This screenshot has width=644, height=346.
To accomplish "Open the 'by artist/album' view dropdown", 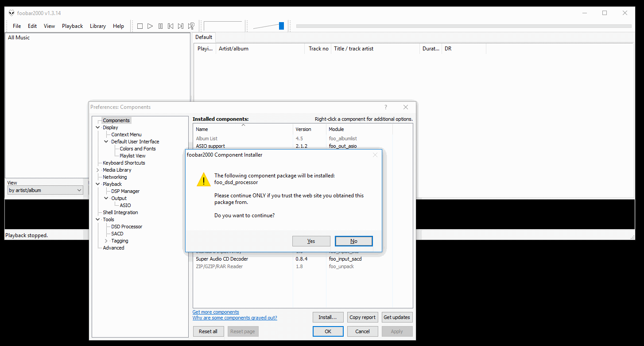I will pos(45,190).
